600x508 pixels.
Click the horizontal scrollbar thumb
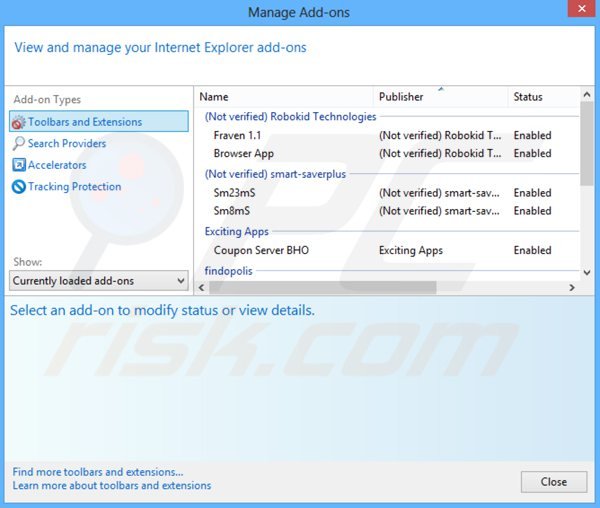(x=323, y=287)
